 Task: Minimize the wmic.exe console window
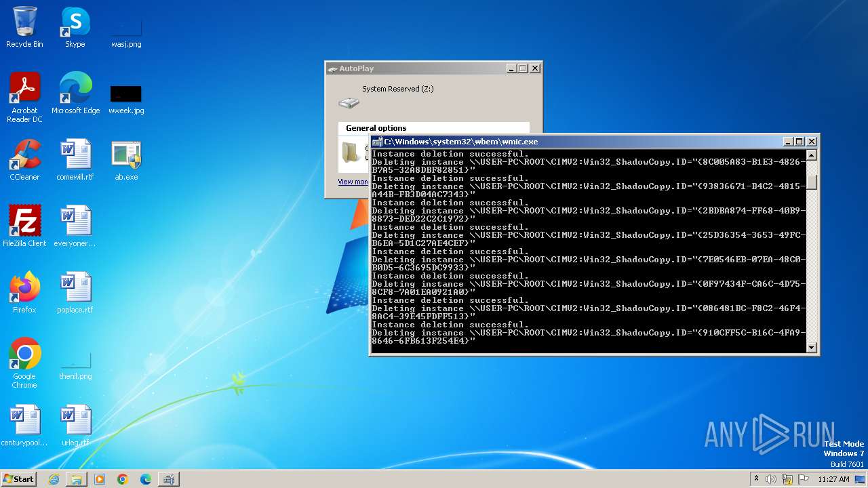click(787, 142)
